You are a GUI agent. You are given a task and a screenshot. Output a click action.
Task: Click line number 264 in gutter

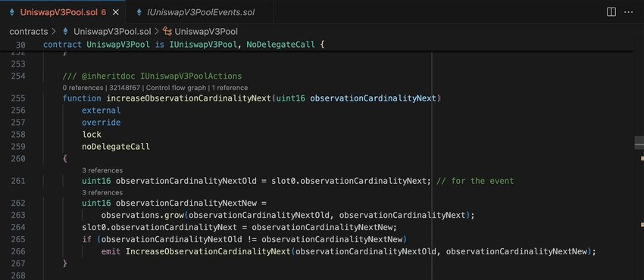(x=18, y=227)
